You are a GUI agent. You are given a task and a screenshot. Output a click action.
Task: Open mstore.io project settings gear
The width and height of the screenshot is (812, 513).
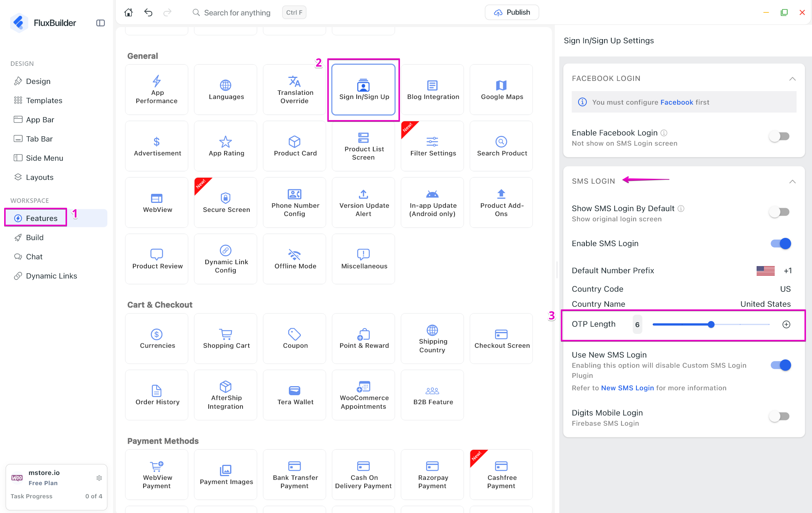tap(99, 478)
